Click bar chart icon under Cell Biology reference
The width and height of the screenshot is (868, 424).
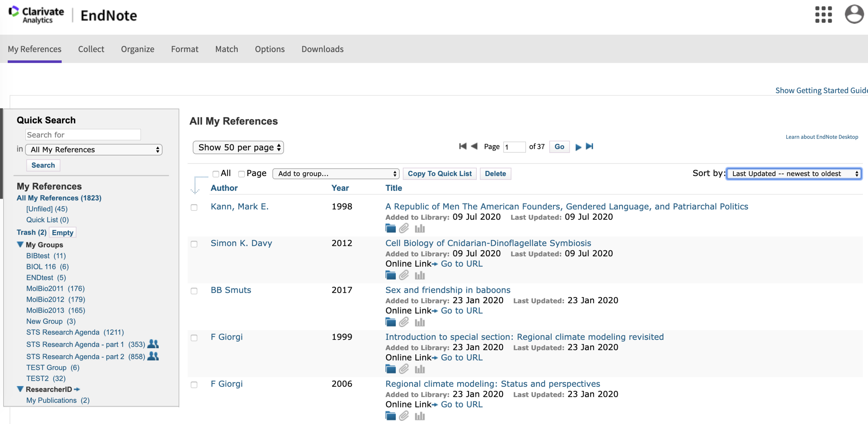tap(420, 275)
